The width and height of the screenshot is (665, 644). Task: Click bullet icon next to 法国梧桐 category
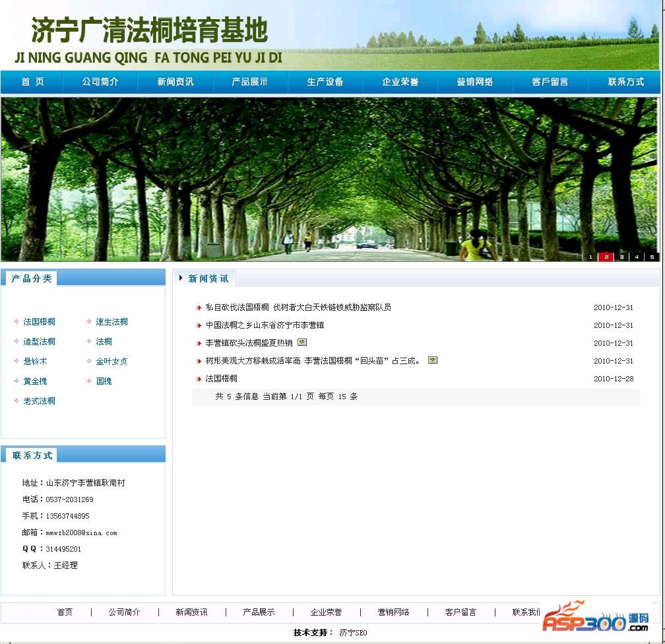(x=16, y=321)
